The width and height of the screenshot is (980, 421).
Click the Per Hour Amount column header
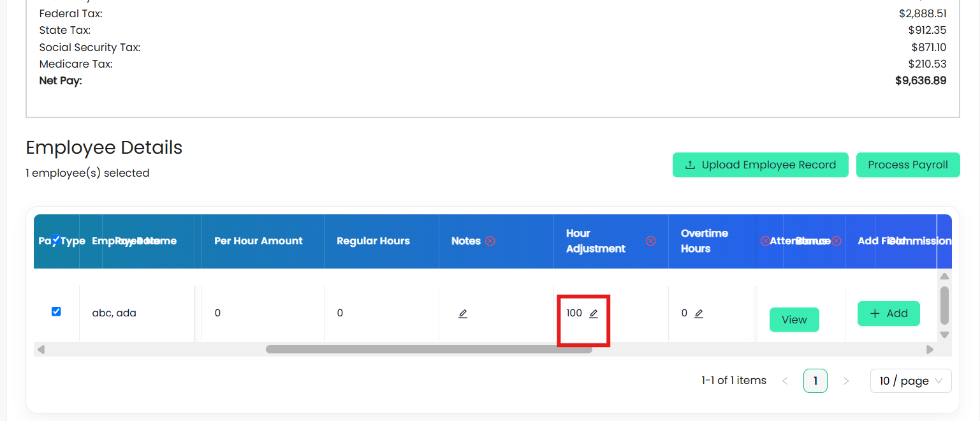point(258,241)
